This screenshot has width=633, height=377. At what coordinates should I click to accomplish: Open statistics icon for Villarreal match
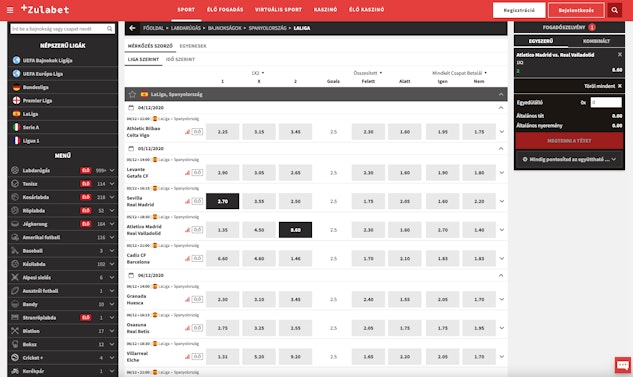[187, 356]
